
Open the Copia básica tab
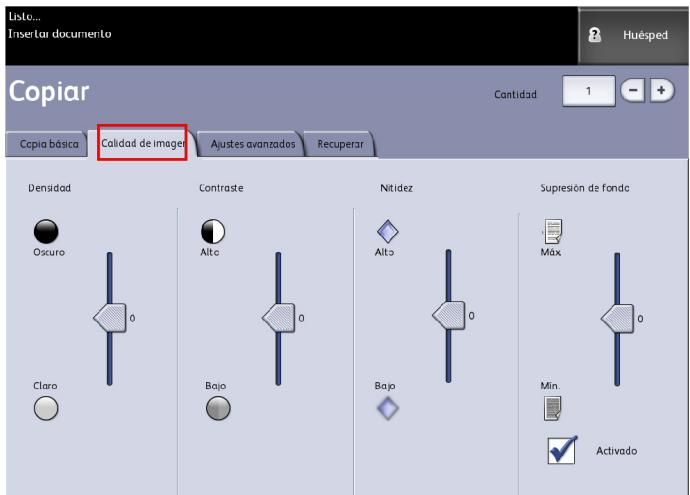(49, 144)
